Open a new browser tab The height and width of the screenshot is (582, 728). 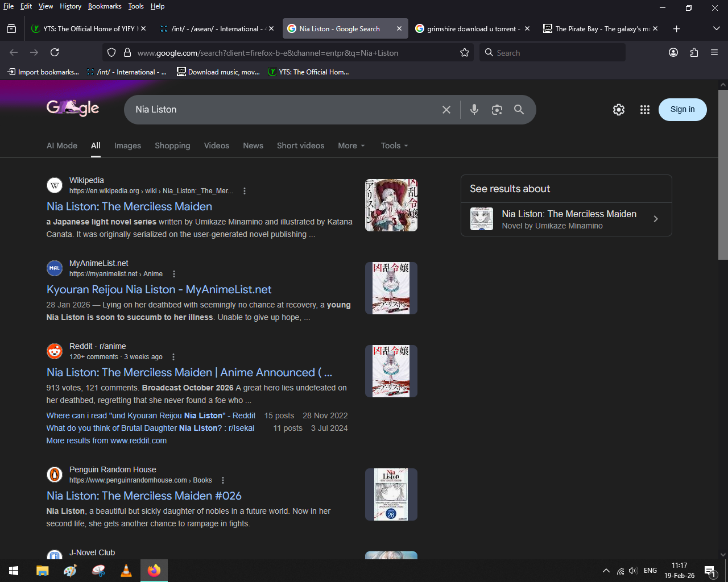coord(676,28)
